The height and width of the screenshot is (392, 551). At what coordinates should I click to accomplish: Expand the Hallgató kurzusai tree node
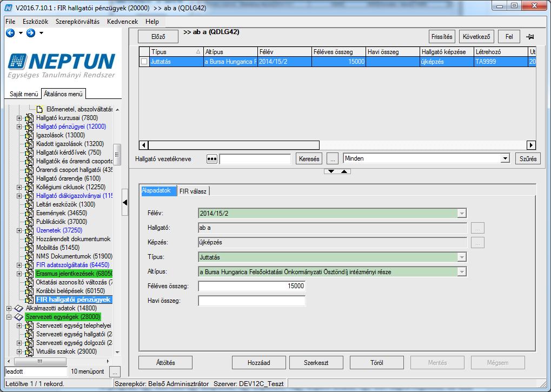click(19, 118)
